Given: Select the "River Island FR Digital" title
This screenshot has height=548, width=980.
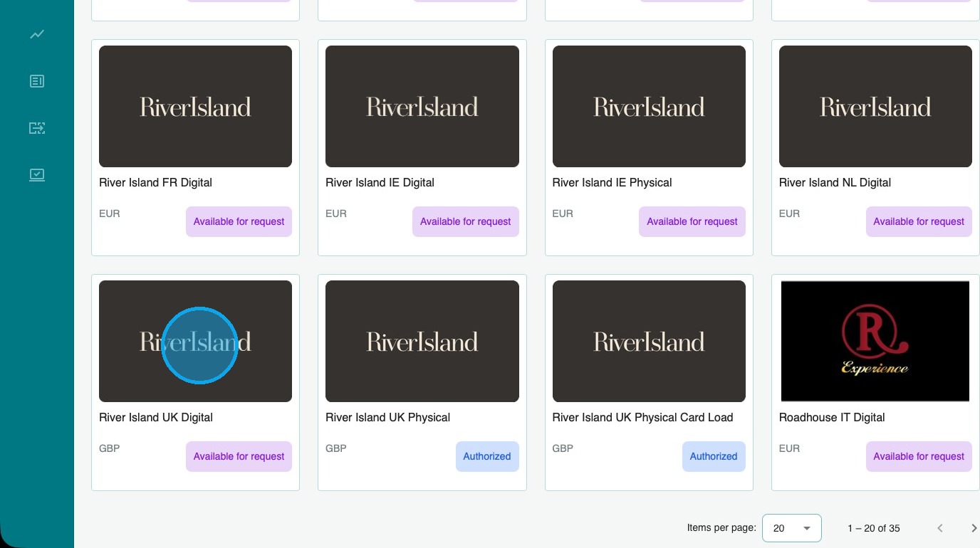Looking at the screenshot, I should point(156,182).
